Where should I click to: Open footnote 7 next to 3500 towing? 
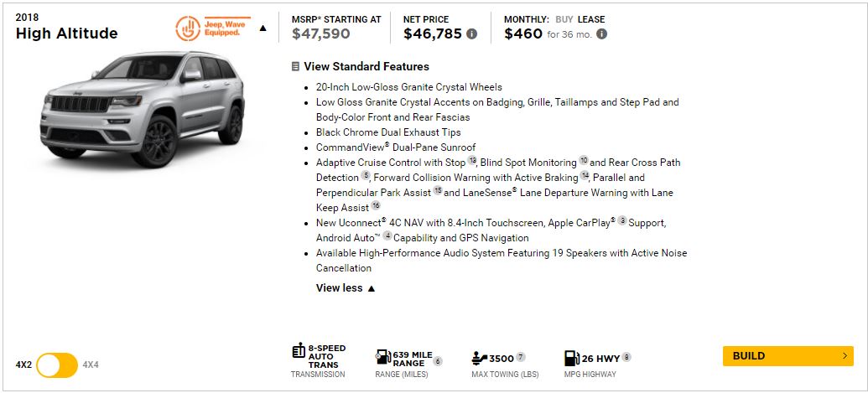[x=520, y=357]
